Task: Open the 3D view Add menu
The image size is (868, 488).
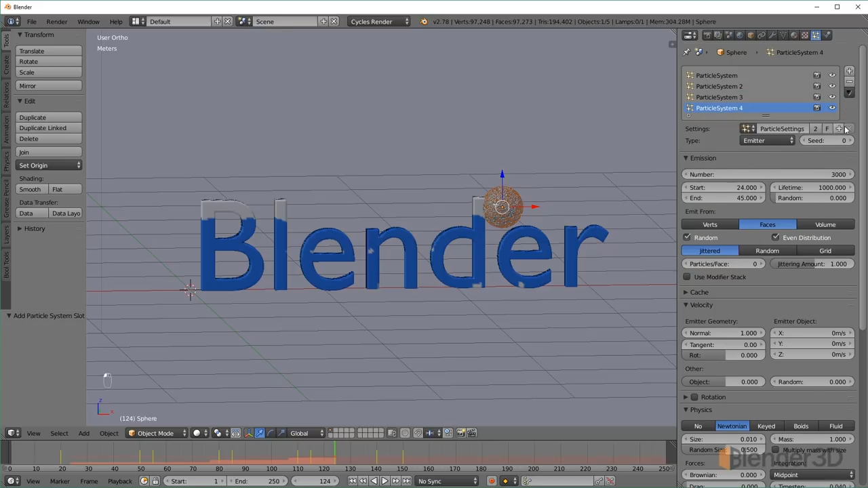Action: point(84,433)
